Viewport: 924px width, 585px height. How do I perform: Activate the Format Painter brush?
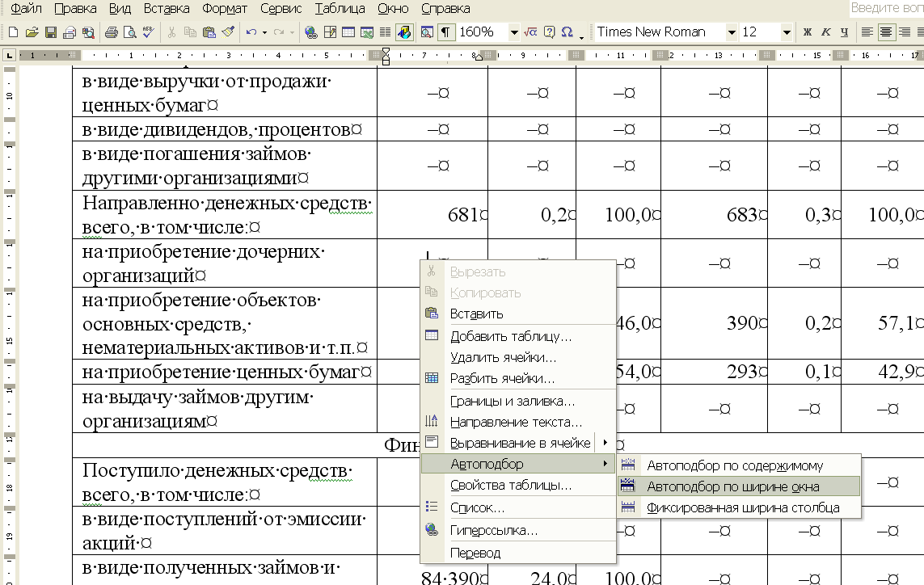(228, 32)
